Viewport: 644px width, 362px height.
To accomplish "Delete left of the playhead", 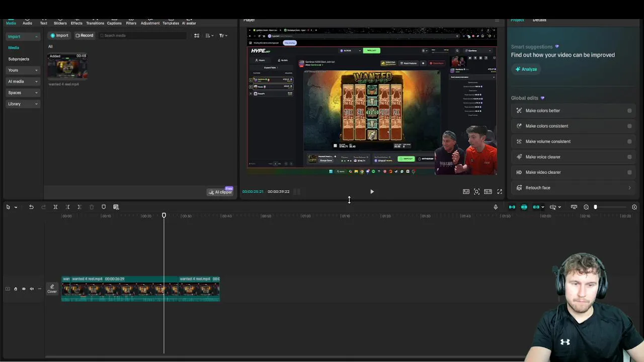I will (67, 207).
